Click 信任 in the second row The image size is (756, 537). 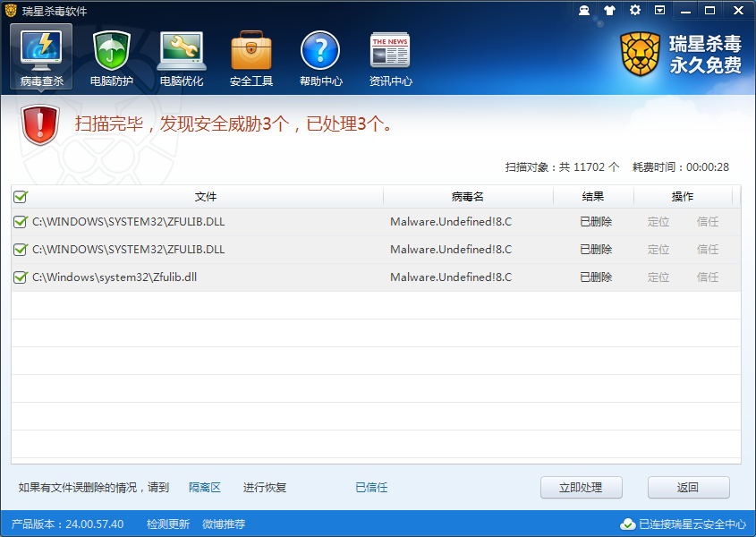tap(708, 250)
